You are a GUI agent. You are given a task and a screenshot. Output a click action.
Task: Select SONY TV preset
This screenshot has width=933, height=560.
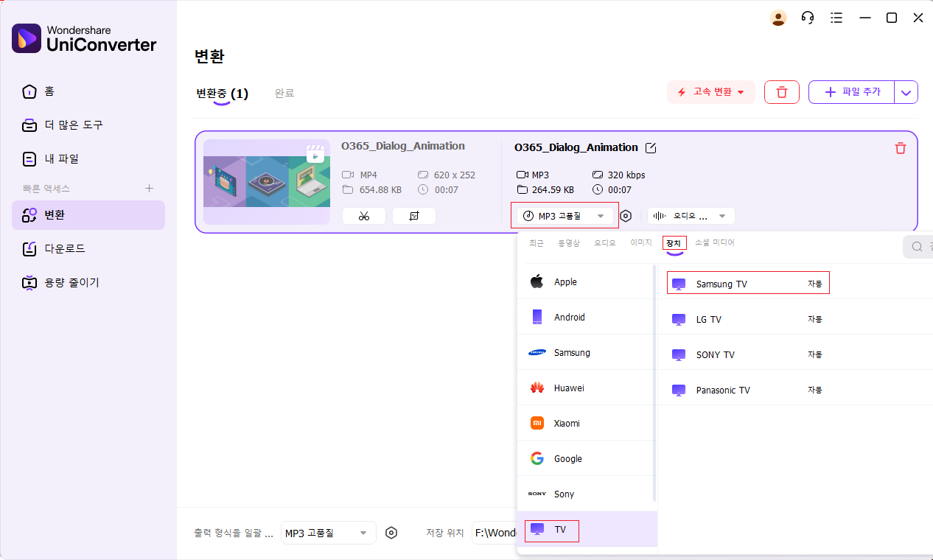[x=795, y=354]
